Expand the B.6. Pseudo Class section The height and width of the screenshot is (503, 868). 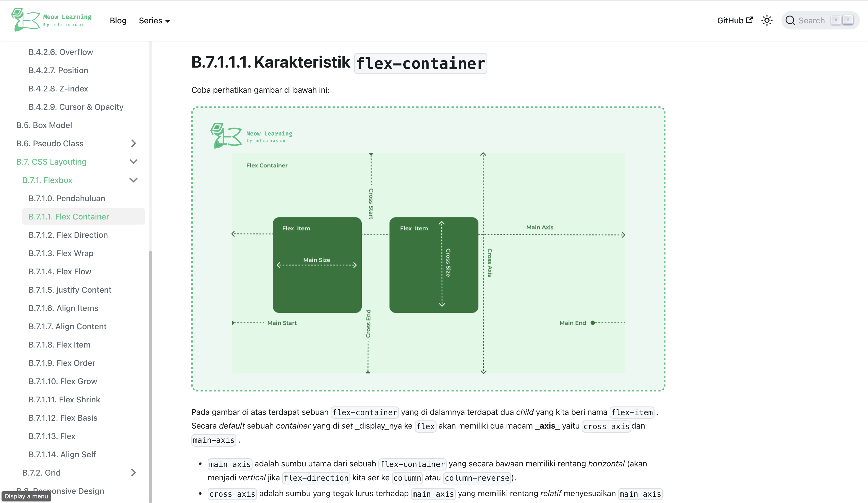(x=133, y=143)
